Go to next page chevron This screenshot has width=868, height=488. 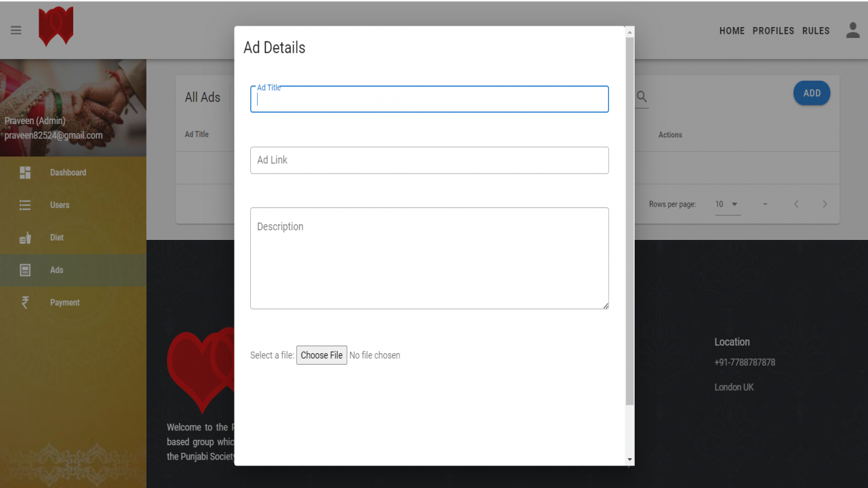click(825, 204)
